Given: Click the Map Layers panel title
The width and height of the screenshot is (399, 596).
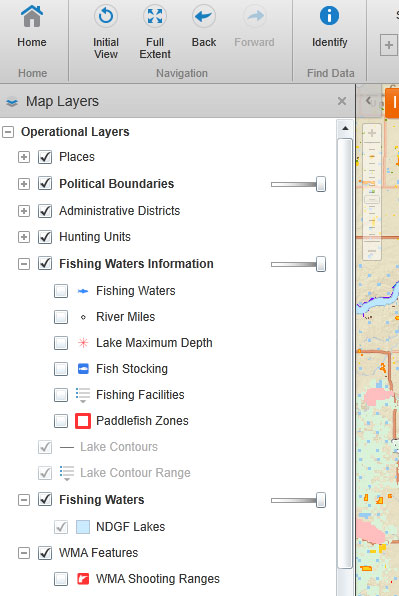Looking at the screenshot, I should pyautogui.click(x=62, y=101).
